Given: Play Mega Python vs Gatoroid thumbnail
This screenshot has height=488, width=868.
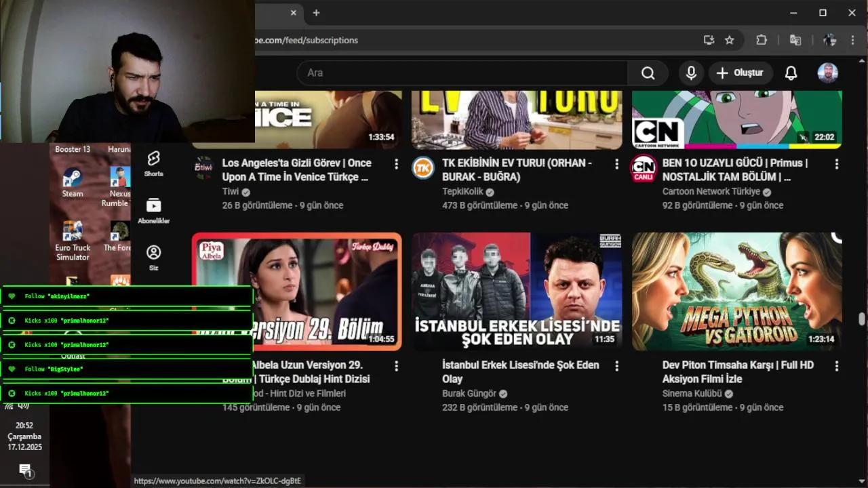Looking at the screenshot, I should [x=737, y=291].
